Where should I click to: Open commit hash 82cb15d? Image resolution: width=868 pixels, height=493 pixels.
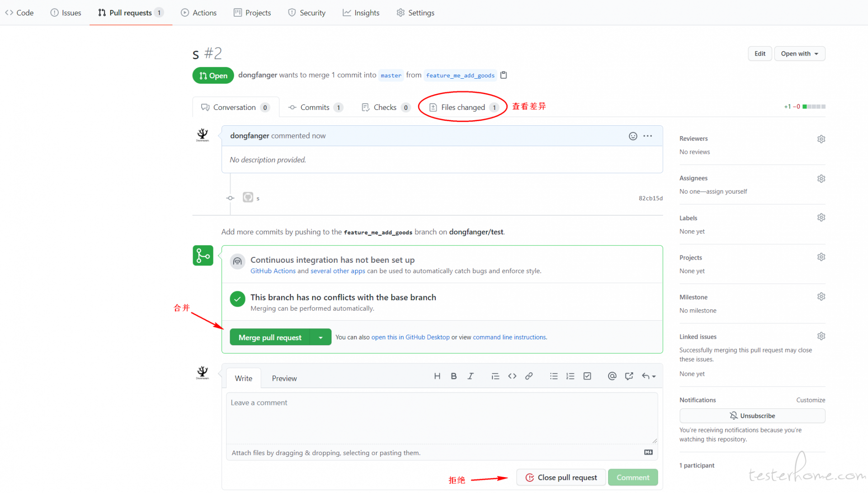(651, 198)
